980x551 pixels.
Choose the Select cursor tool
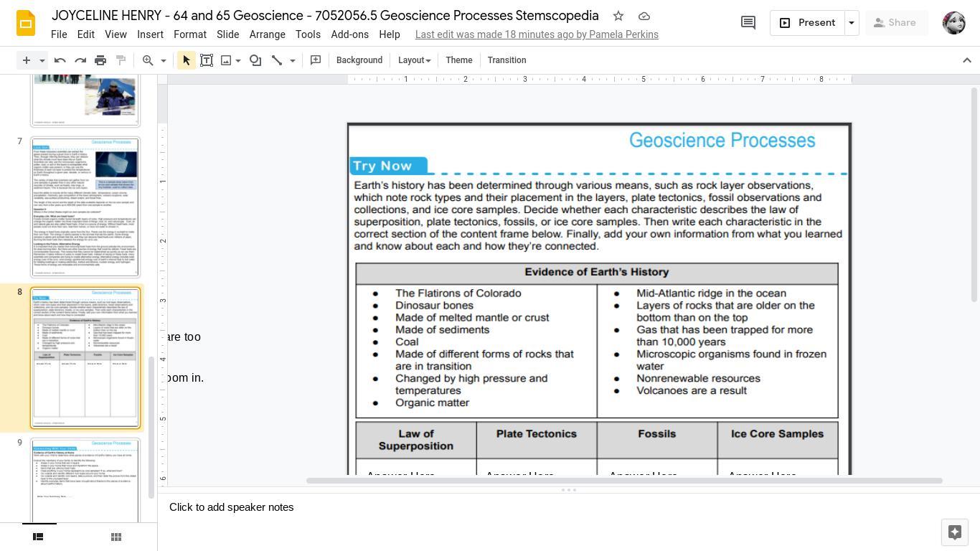pos(187,60)
